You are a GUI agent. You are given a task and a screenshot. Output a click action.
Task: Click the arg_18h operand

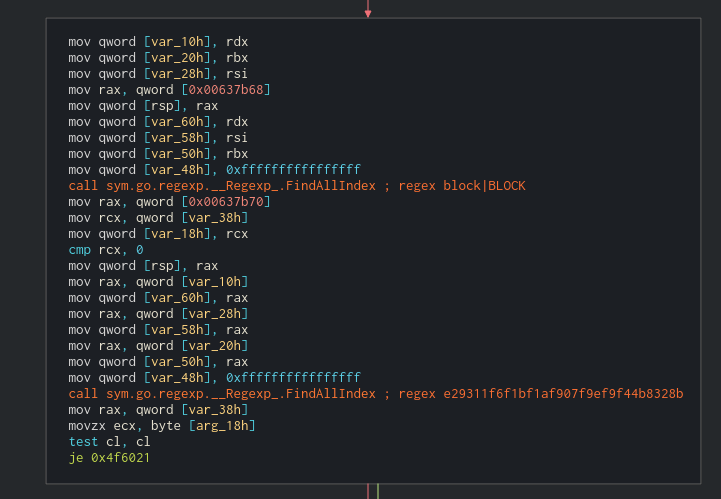[222, 426]
